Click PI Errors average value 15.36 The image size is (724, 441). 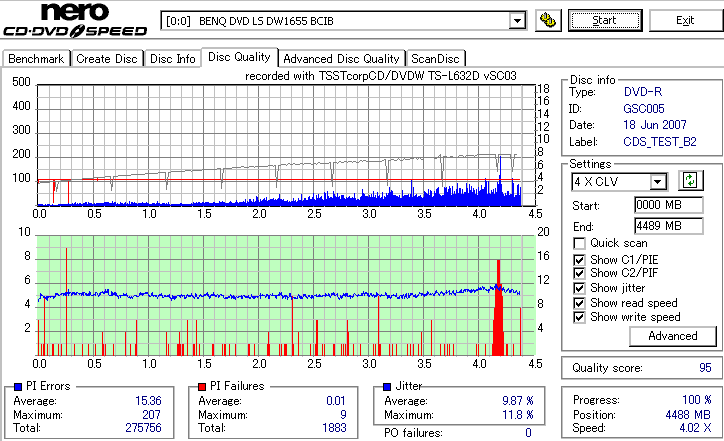[148, 401]
